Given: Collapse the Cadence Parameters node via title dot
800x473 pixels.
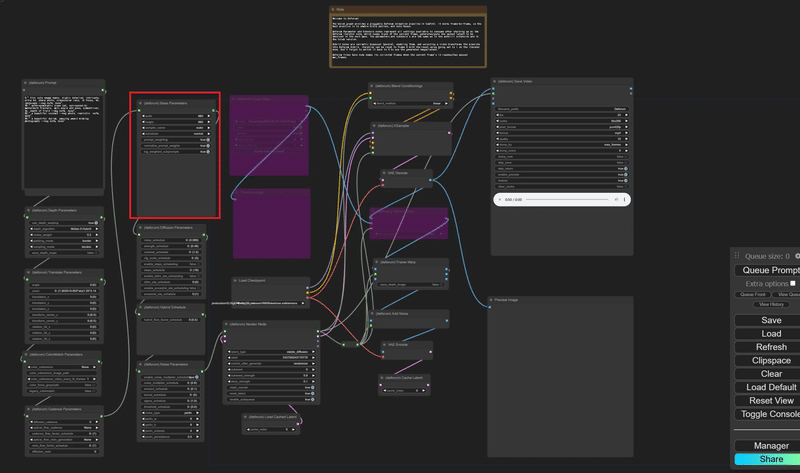Looking at the screenshot, I should pyautogui.click(x=29, y=409).
